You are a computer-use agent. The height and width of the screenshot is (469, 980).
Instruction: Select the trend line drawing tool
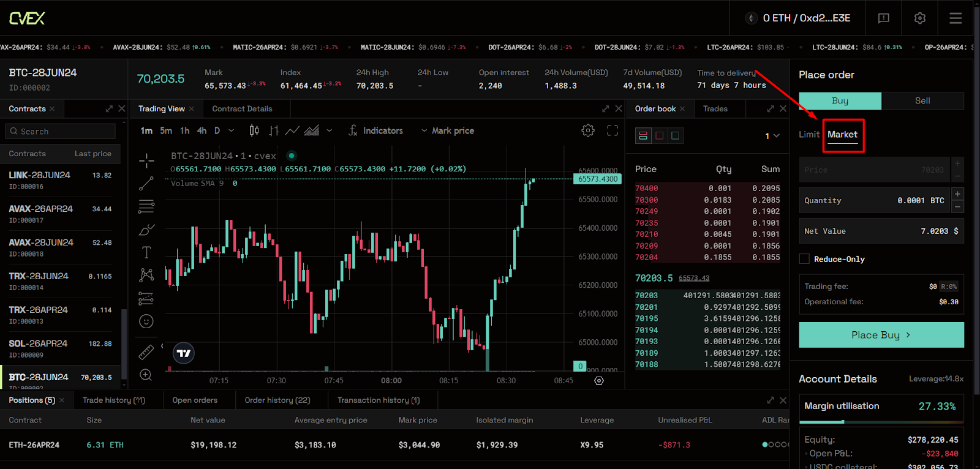(x=146, y=184)
